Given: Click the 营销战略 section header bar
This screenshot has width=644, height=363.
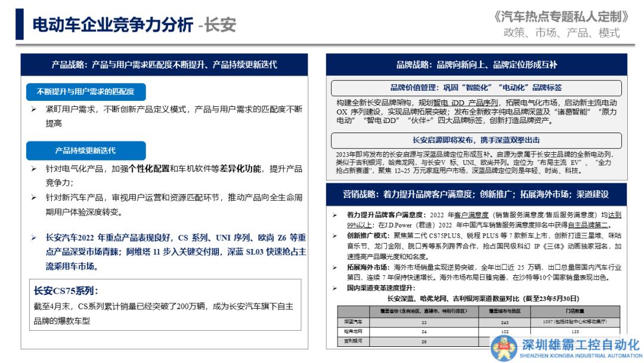Looking at the screenshot, I should 476,195.
